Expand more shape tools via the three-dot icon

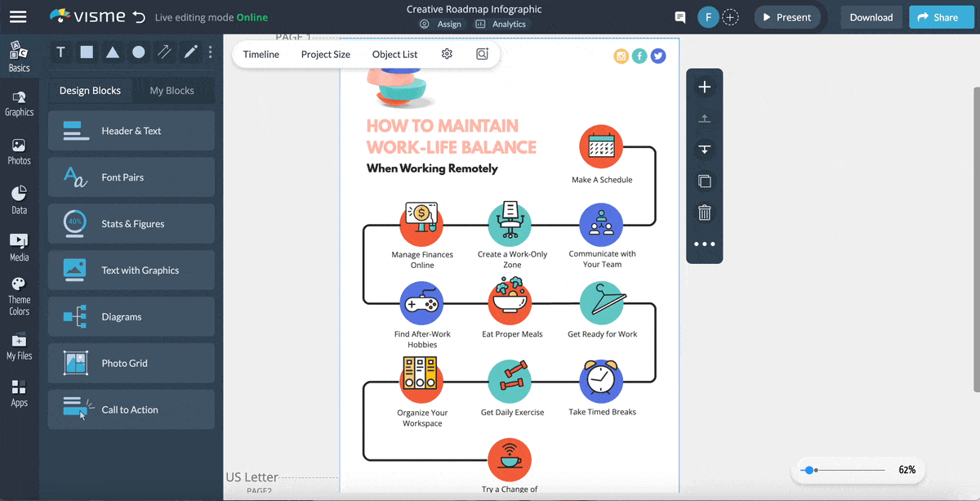click(x=210, y=51)
